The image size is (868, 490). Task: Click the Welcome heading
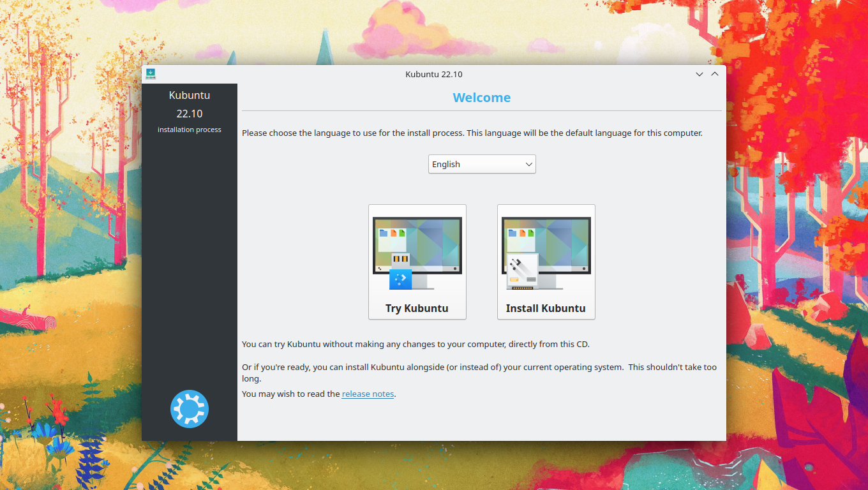coord(482,98)
